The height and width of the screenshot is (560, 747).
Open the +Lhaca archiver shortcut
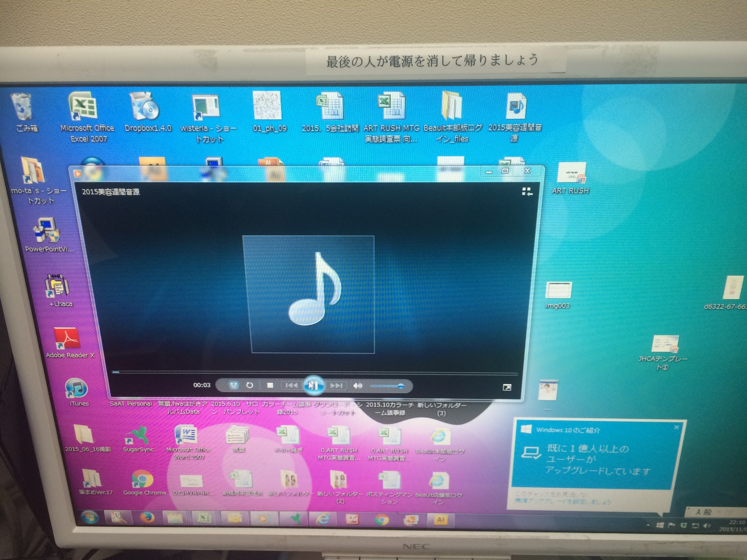click(x=59, y=290)
